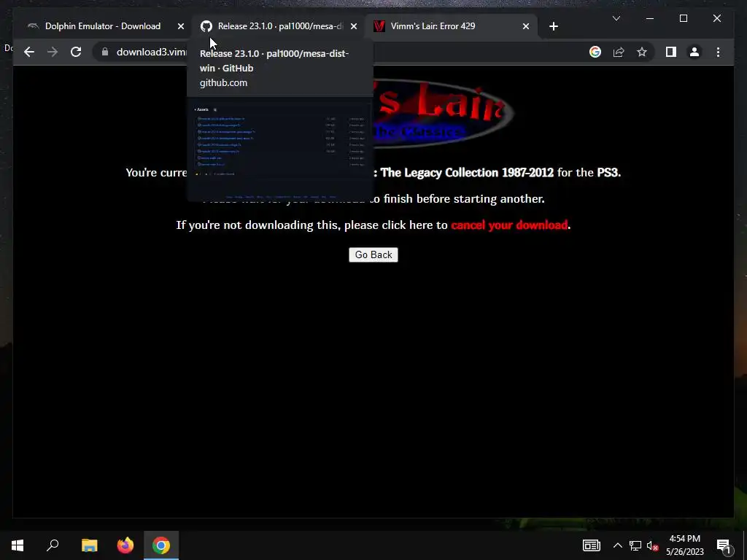Screen dimensions: 747x560
Task: Launch Firefox from the taskbar
Action: (x=125, y=545)
